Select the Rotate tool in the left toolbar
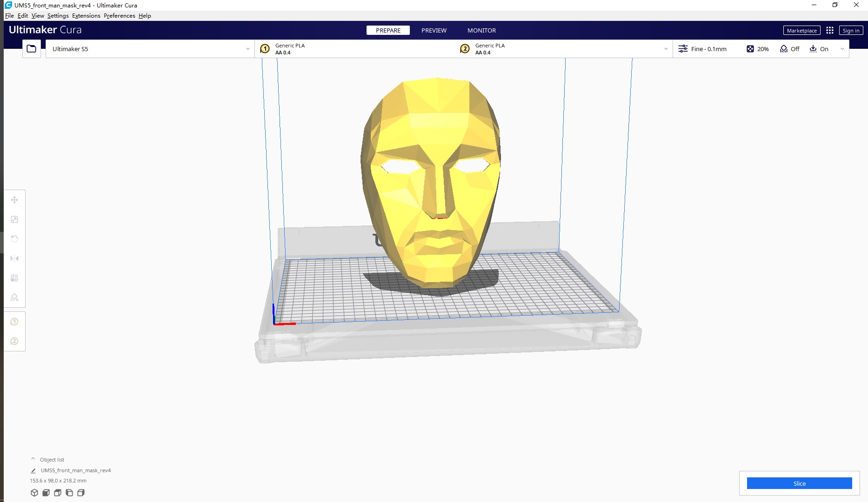The height and width of the screenshot is (502, 868). point(14,239)
